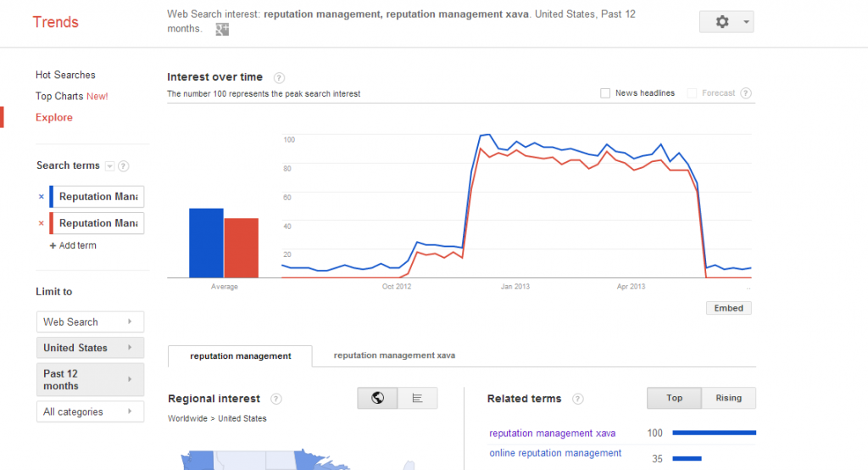
Task: Open Trends logo link
Action: pos(55,22)
